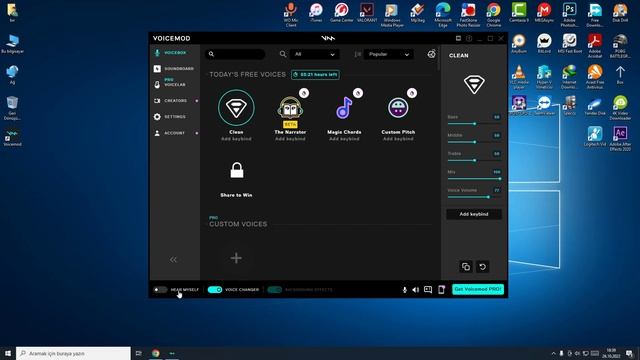
Task: Show hidden system tray icons chevron
Action: coord(553,353)
